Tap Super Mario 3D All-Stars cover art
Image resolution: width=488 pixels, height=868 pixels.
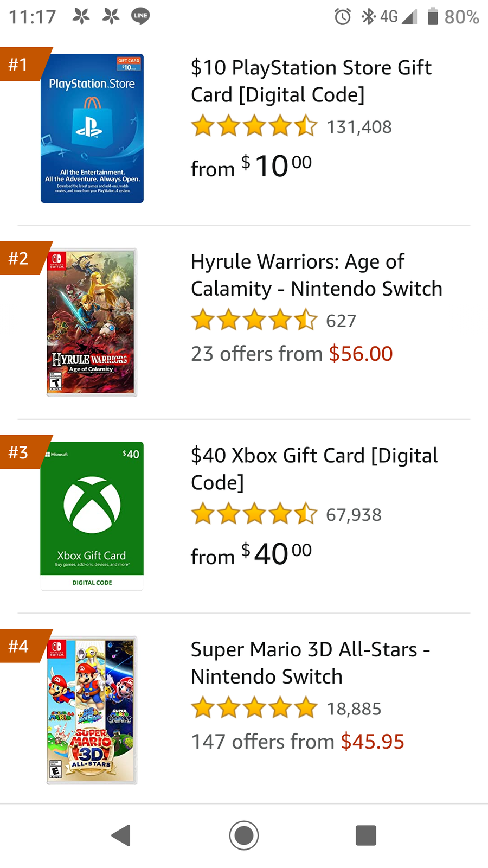tap(92, 710)
